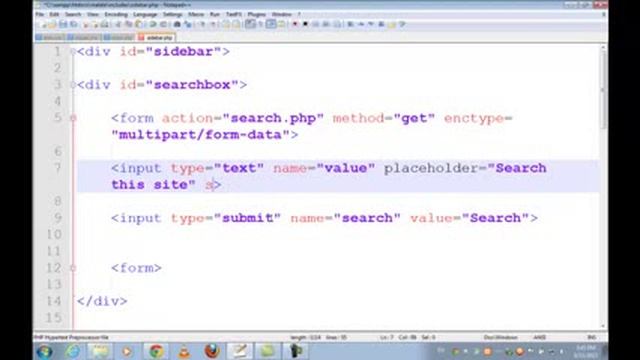The width and height of the screenshot is (640, 360).
Task: Click "submit" type value on line 9
Action: (x=247, y=218)
